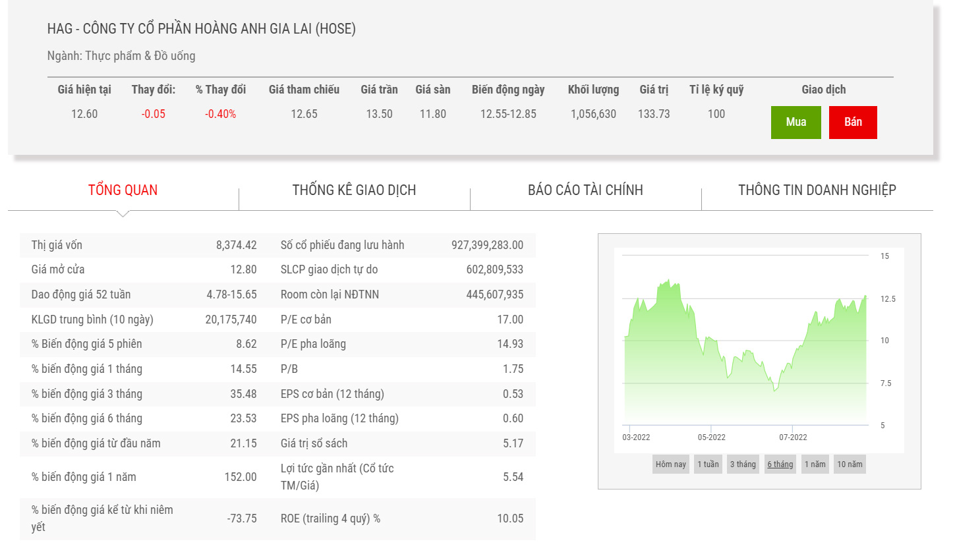Click the Biến động ngày column header

pos(508,90)
